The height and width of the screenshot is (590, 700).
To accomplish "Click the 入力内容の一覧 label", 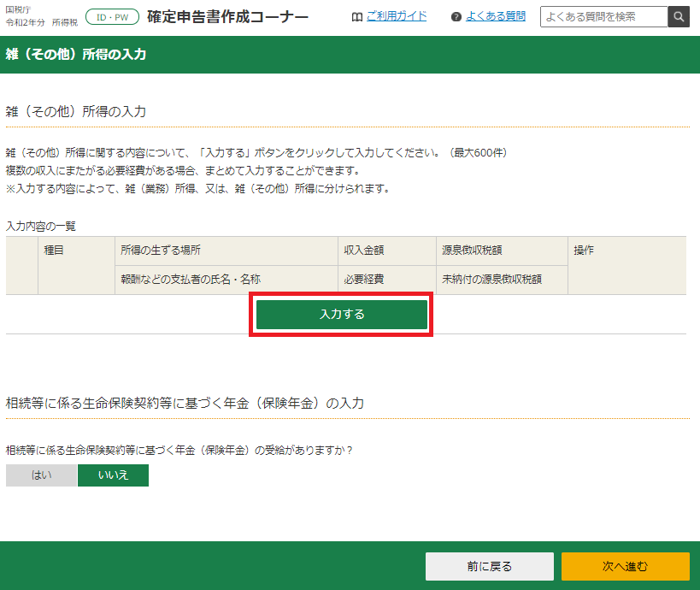I will click(x=41, y=227).
